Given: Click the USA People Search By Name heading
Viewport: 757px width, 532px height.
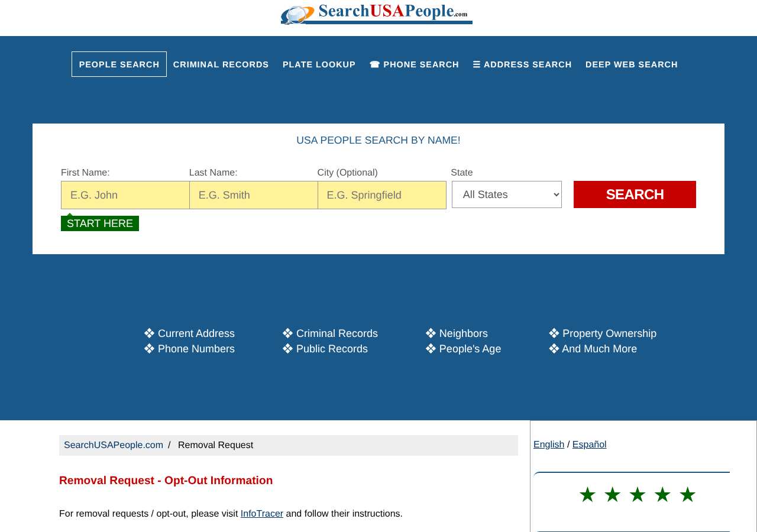Looking at the screenshot, I should [x=378, y=141].
